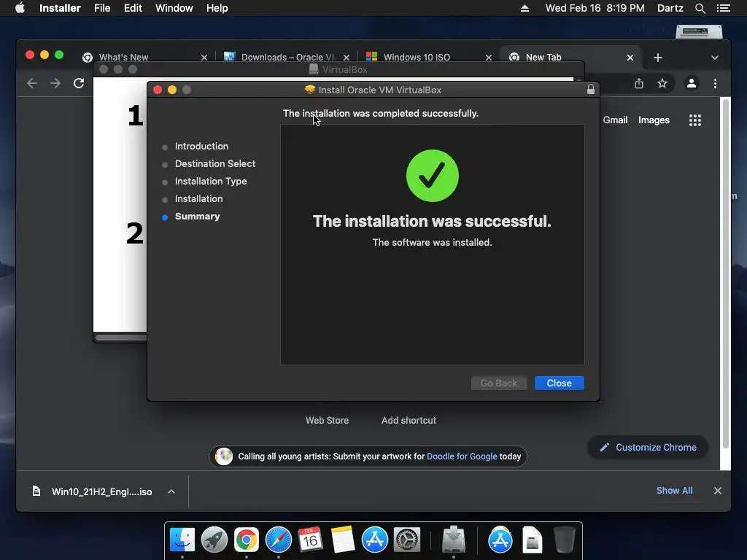Open the Images link
This screenshot has width=747, height=560.
coord(654,120)
